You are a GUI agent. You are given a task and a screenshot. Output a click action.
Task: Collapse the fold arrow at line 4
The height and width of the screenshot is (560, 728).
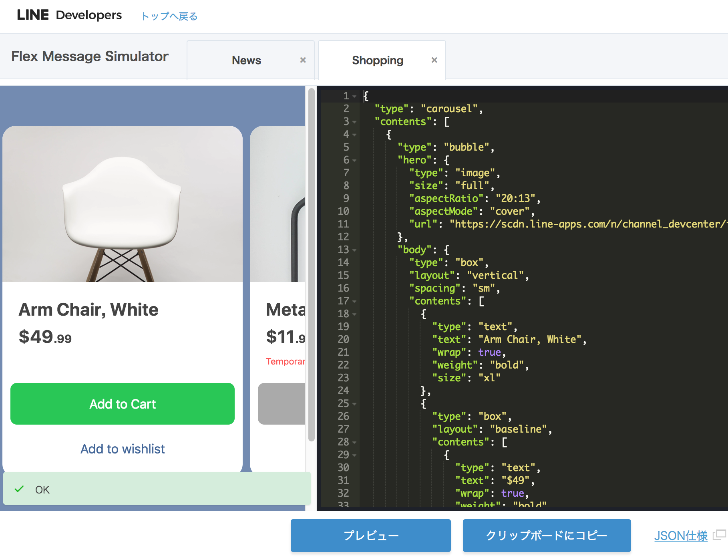[x=354, y=135]
